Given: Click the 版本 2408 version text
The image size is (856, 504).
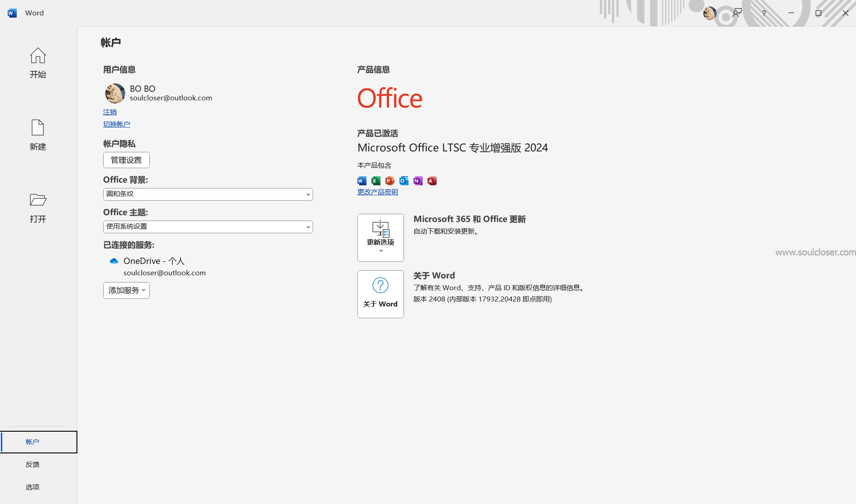Looking at the screenshot, I should [x=482, y=299].
